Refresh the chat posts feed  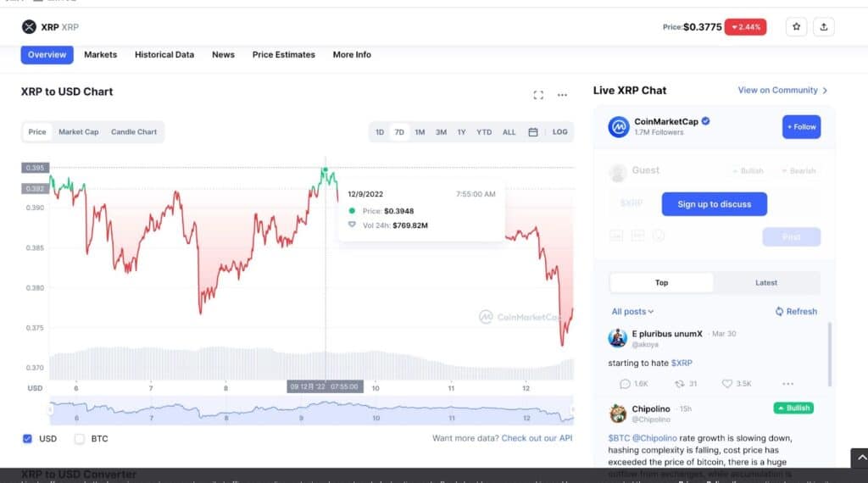point(796,312)
